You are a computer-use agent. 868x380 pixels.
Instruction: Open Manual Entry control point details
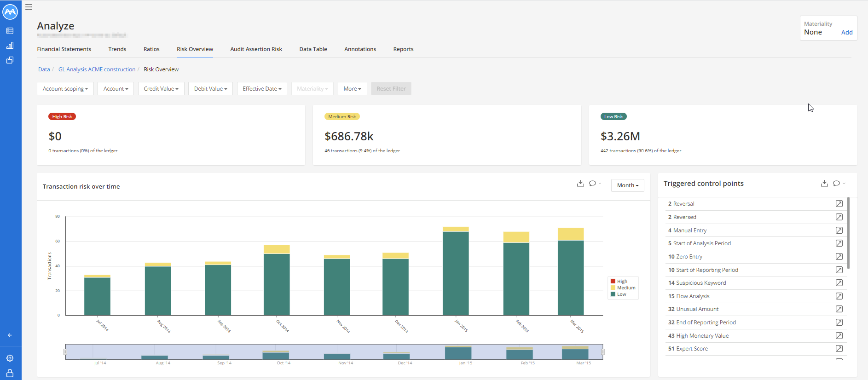[x=839, y=230]
